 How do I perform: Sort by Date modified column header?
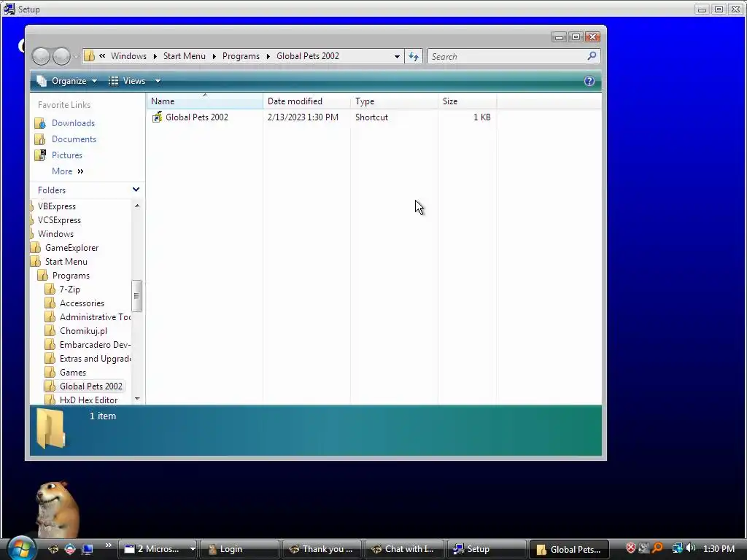coord(306,101)
